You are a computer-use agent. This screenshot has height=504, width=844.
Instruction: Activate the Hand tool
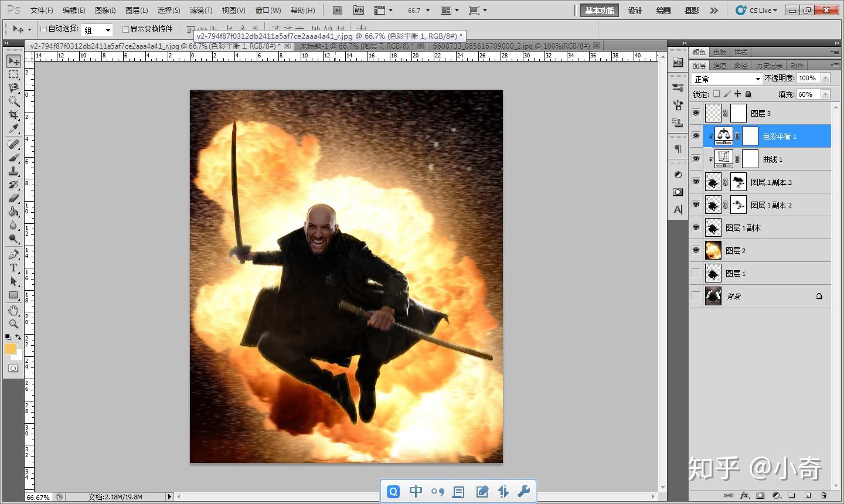(x=13, y=310)
